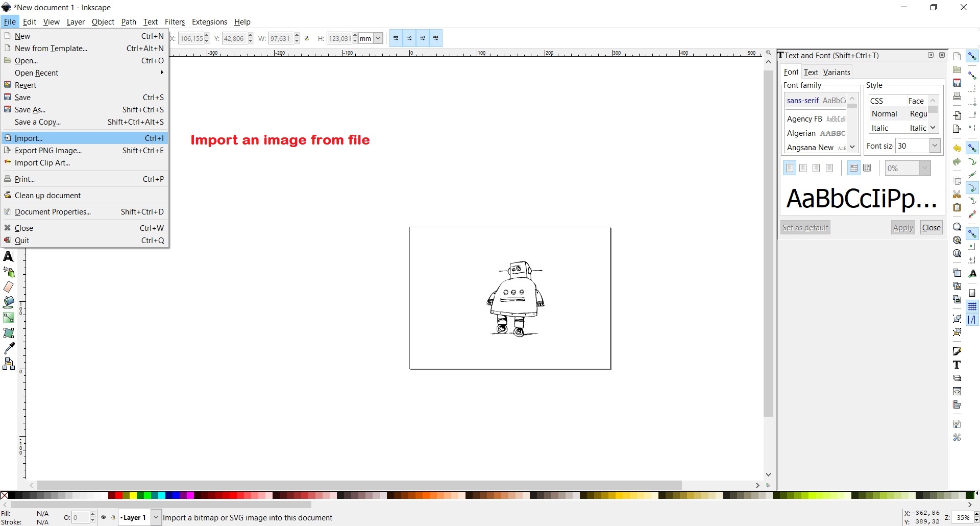
Task: Choose Save As menu item
Action: tap(85, 110)
